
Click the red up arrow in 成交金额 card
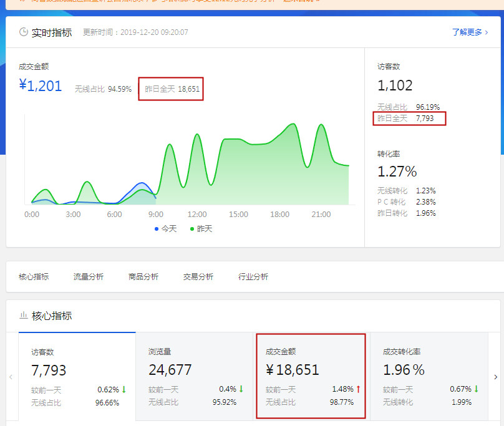(359, 389)
